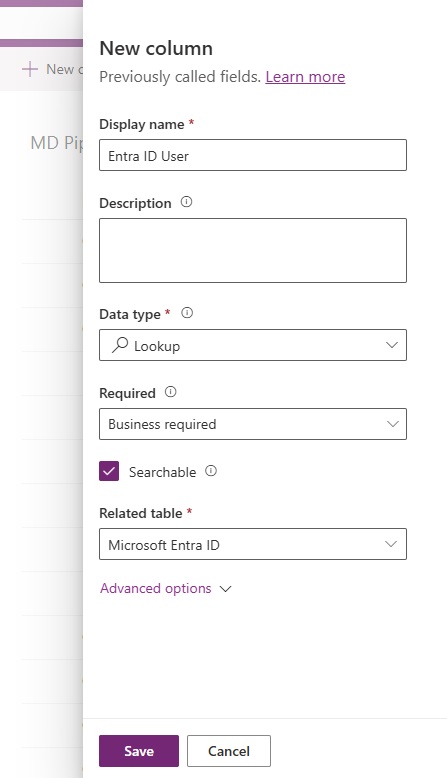The height and width of the screenshot is (778, 447).
Task: Click inside the empty Description text box
Action: click(x=253, y=251)
